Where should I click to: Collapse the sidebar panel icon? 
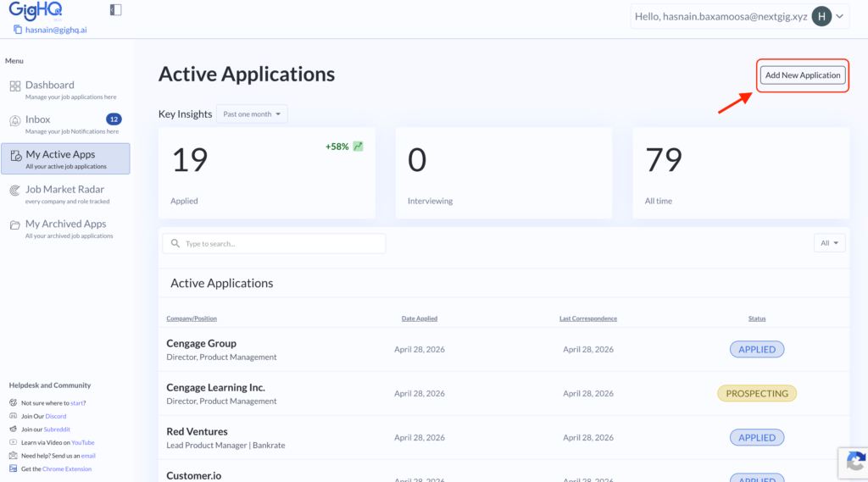[115, 10]
